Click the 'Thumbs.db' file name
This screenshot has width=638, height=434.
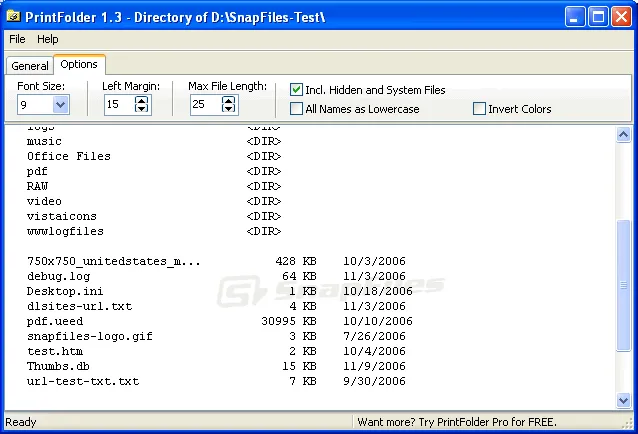(x=58, y=366)
